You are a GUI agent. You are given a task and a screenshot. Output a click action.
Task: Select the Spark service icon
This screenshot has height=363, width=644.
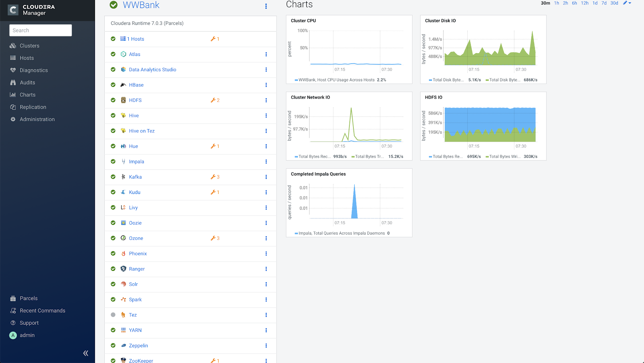[124, 299]
